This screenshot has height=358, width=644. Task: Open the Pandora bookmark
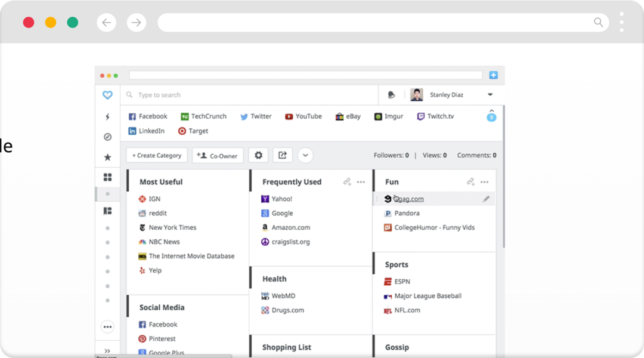[x=402, y=214]
